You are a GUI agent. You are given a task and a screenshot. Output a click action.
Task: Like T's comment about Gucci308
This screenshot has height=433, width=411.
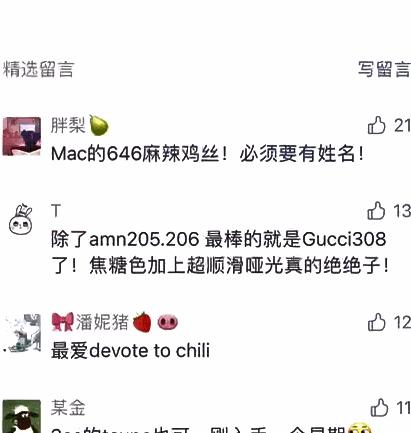376,210
